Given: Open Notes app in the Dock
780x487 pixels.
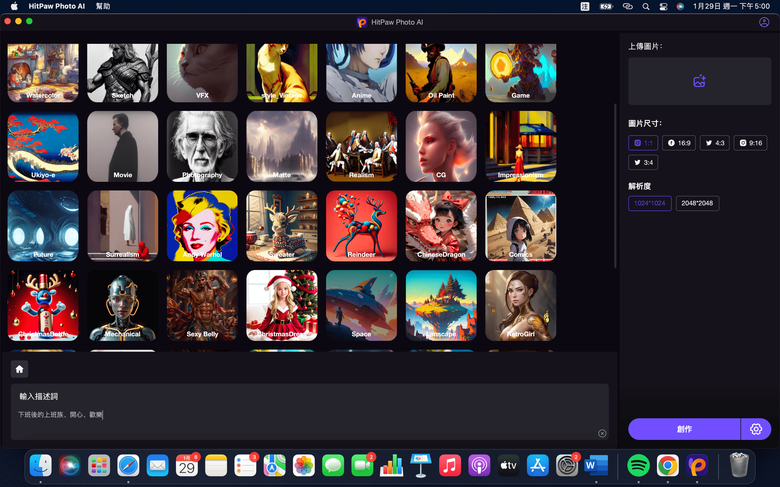Looking at the screenshot, I should pyautogui.click(x=216, y=466).
